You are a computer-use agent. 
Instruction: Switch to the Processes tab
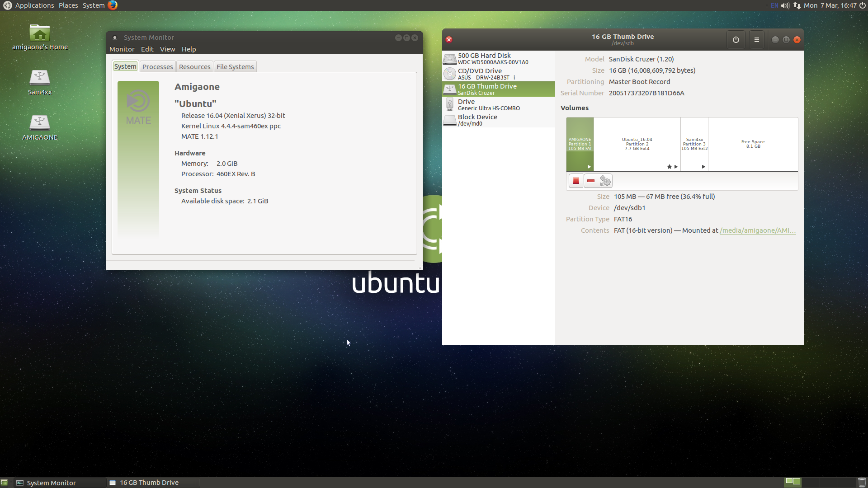pos(157,67)
